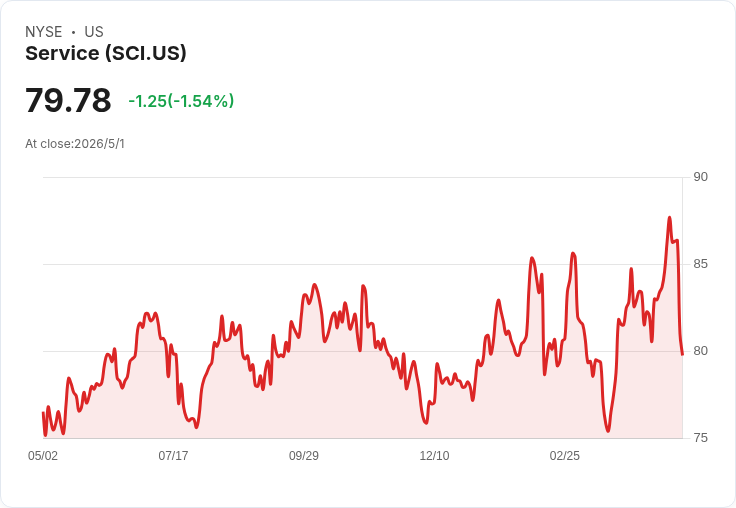Click the 12/10 date label on x-axis
Viewport: 736px width, 508px height.
pyautogui.click(x=434, y=455)
